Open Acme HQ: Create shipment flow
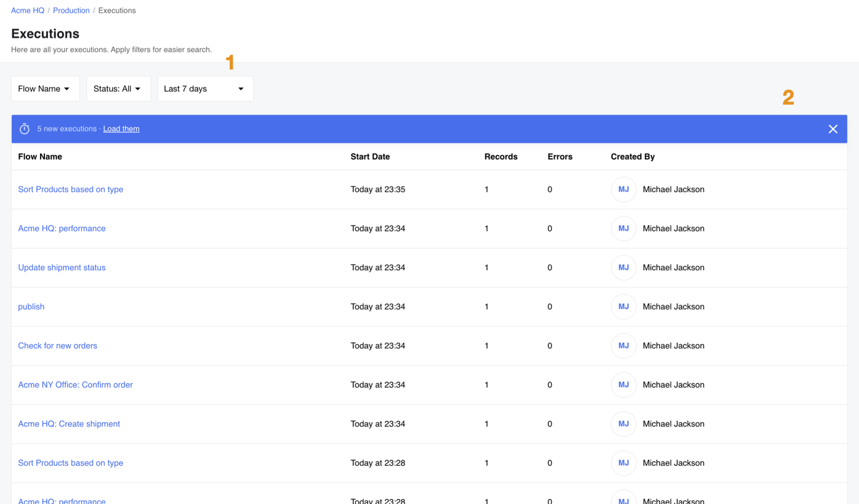 [69, 424]
